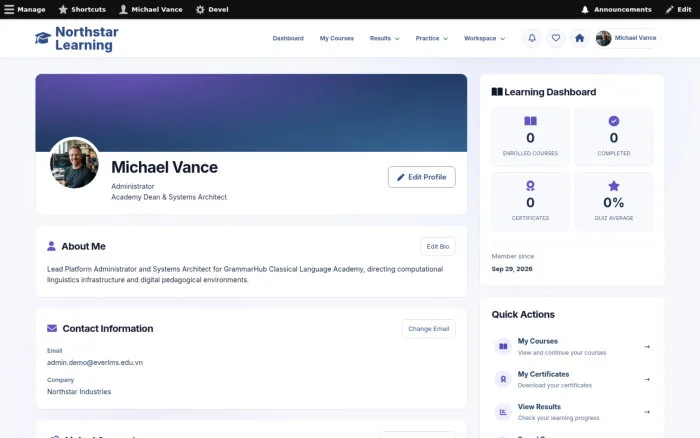This screenshot has height=438, width=700.
Task: Open the wishlist heart icon
Action: click(555, 38)
